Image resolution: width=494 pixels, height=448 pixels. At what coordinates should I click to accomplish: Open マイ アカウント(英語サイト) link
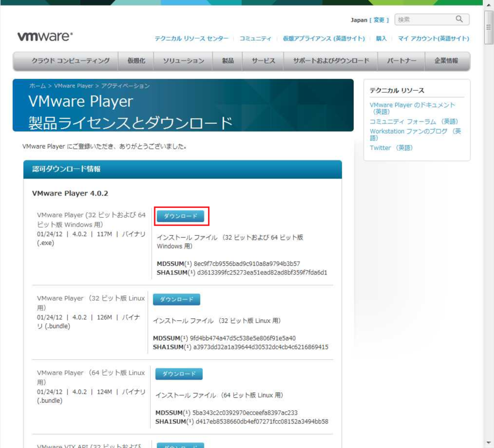(433, 38)
